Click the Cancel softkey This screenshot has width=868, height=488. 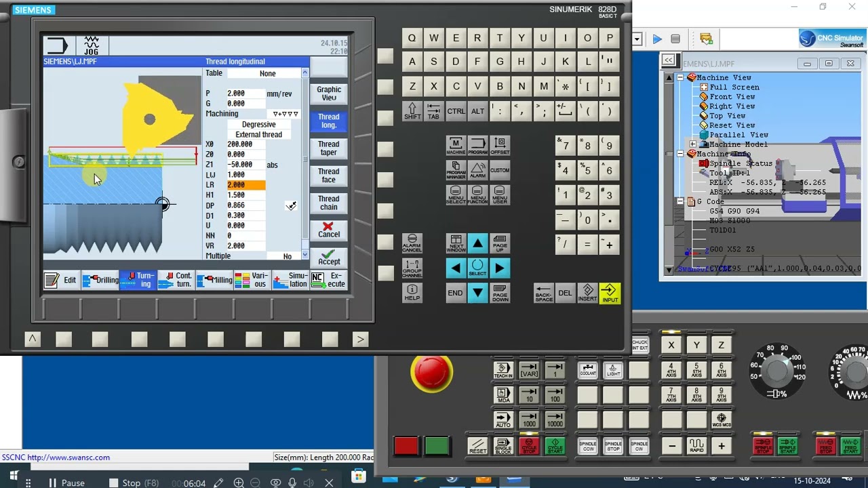click(x=329, y=230)
